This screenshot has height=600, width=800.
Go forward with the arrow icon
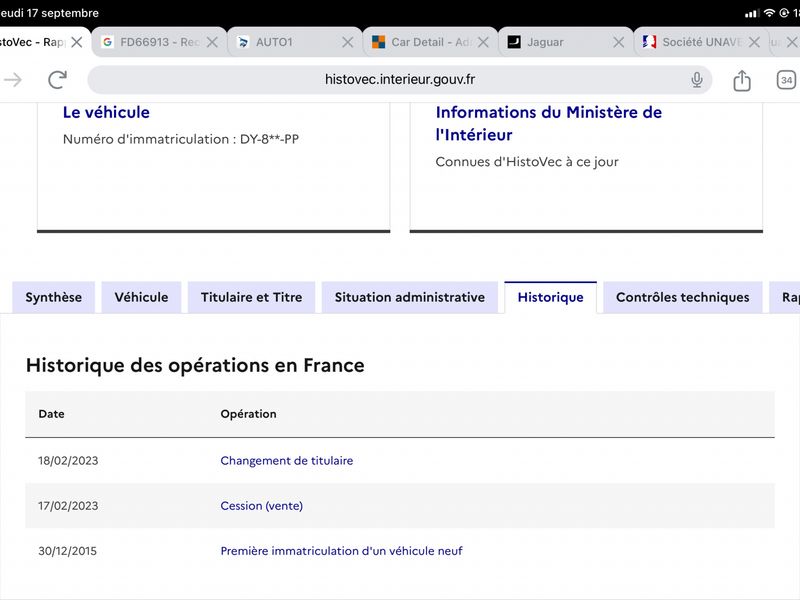click(x=13, y=80)
